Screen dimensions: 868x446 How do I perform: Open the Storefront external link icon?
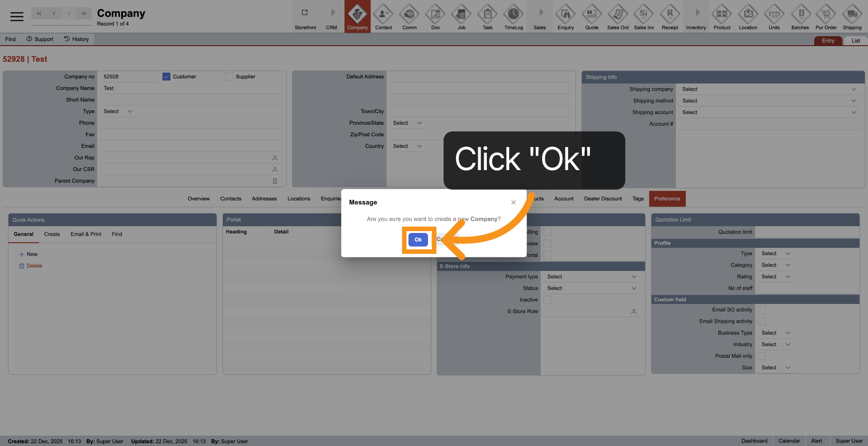tap(305, 13)
